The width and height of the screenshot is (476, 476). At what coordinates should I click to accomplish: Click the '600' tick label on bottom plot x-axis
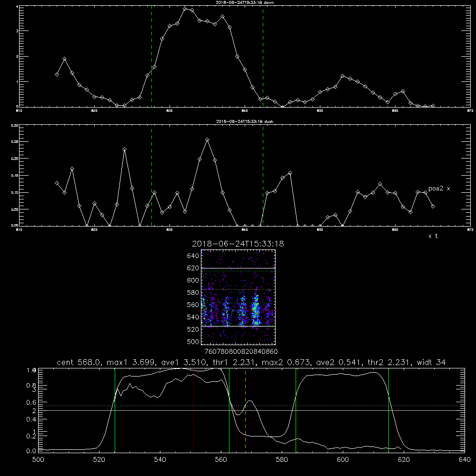pos(343,460)
